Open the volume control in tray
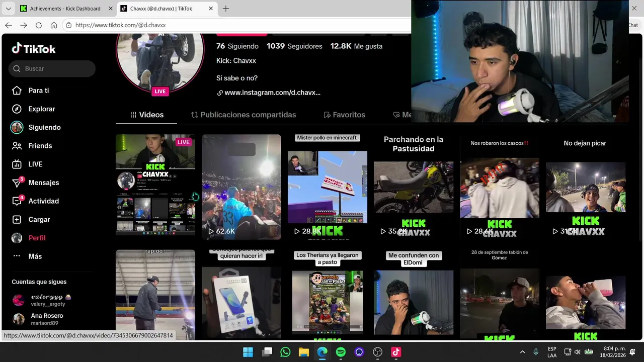Screen dimensions: 644x362 pyautogui.click(x=577, y=352)
